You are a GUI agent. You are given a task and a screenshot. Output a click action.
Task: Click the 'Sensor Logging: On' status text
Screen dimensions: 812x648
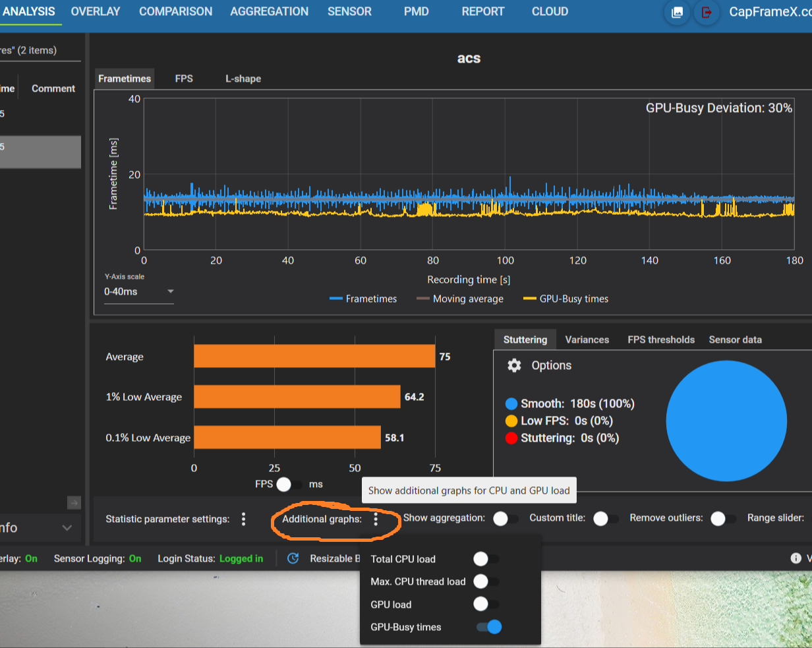click(x=98, y=558)
